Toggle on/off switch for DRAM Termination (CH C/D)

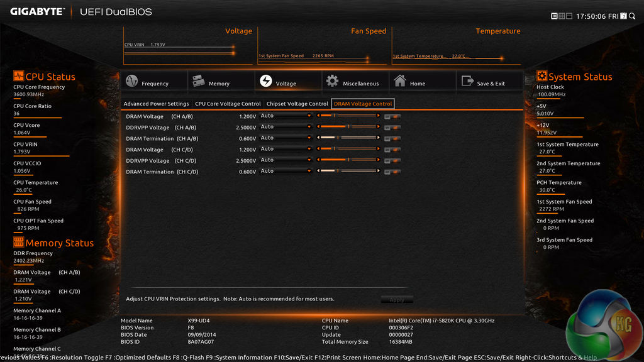392,172
